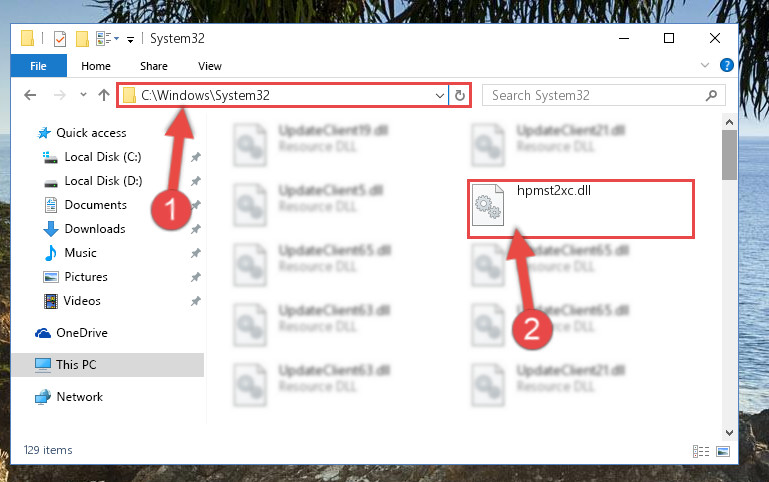The image size is (769, 482).
Task: Unpin Downloads from Quick access
Action: coord(195,229)
